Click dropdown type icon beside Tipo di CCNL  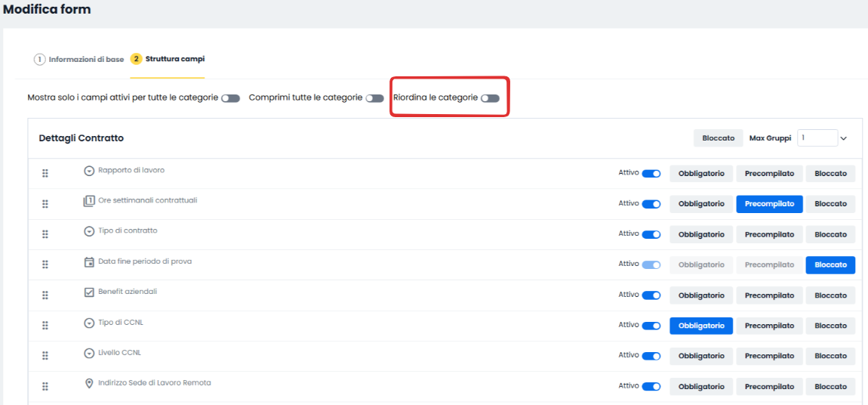(x=88, y=323)
